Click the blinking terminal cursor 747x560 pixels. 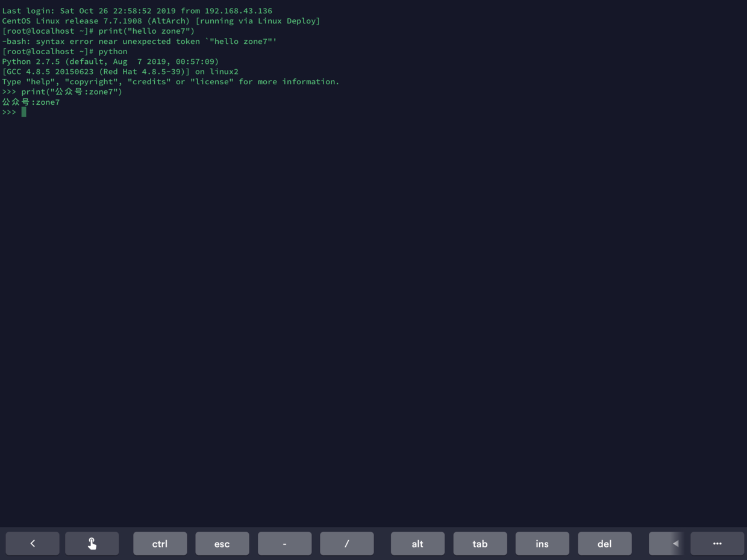(23, 111)
